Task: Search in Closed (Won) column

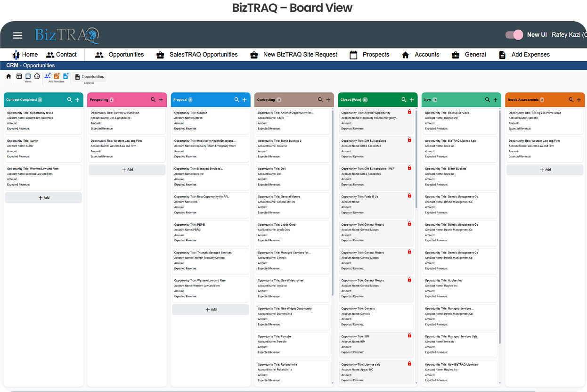Action: 404,100
